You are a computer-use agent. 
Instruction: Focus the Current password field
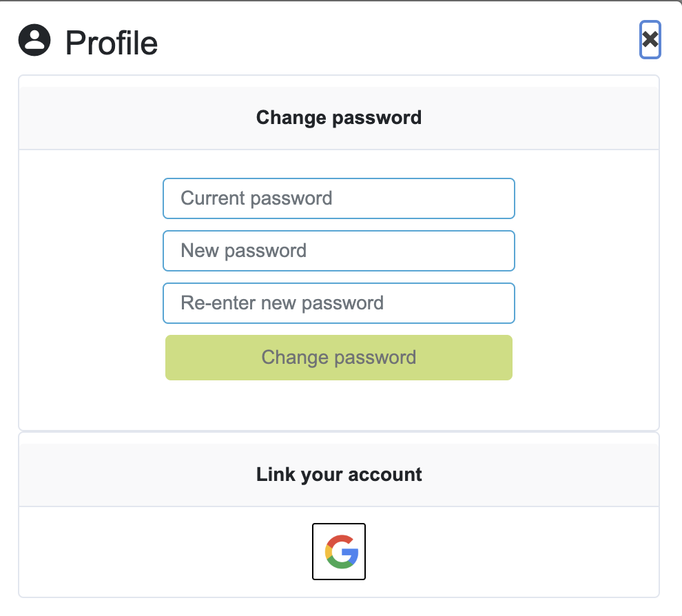click(339, 198)
